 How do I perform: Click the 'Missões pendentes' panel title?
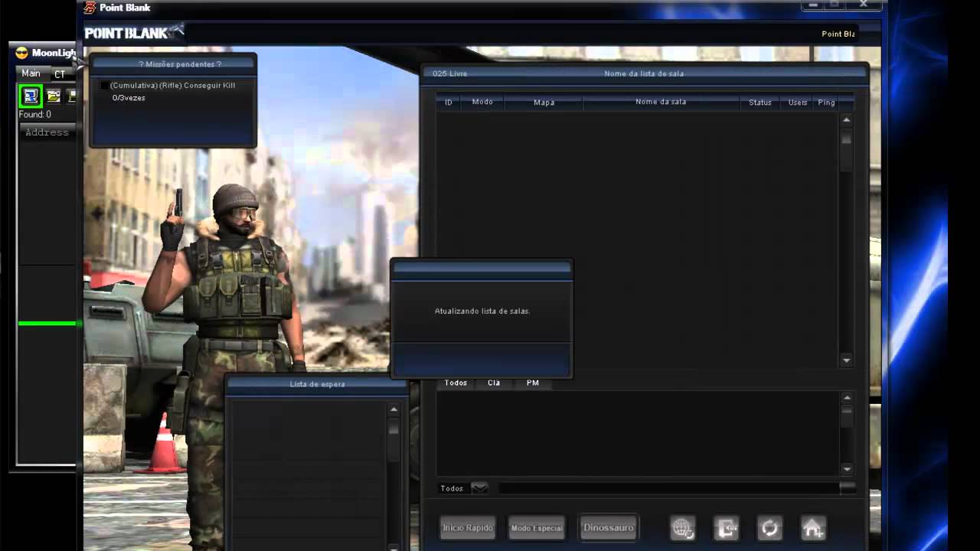point(180,64)
